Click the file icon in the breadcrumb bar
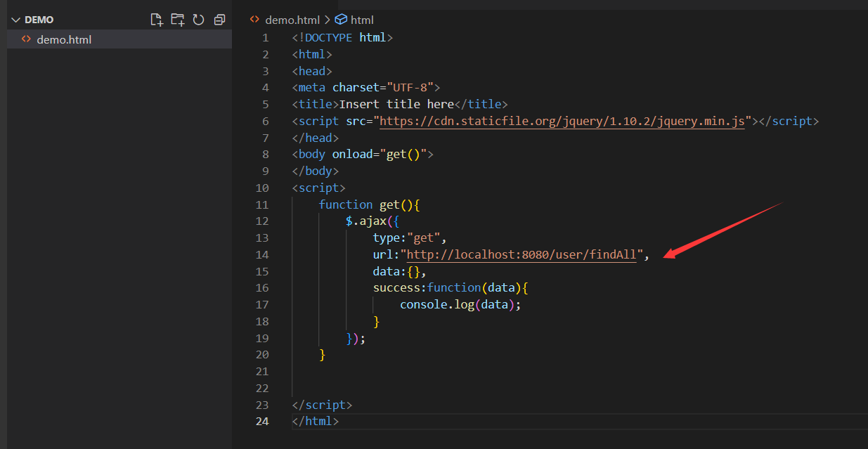 tap(255, 20)
